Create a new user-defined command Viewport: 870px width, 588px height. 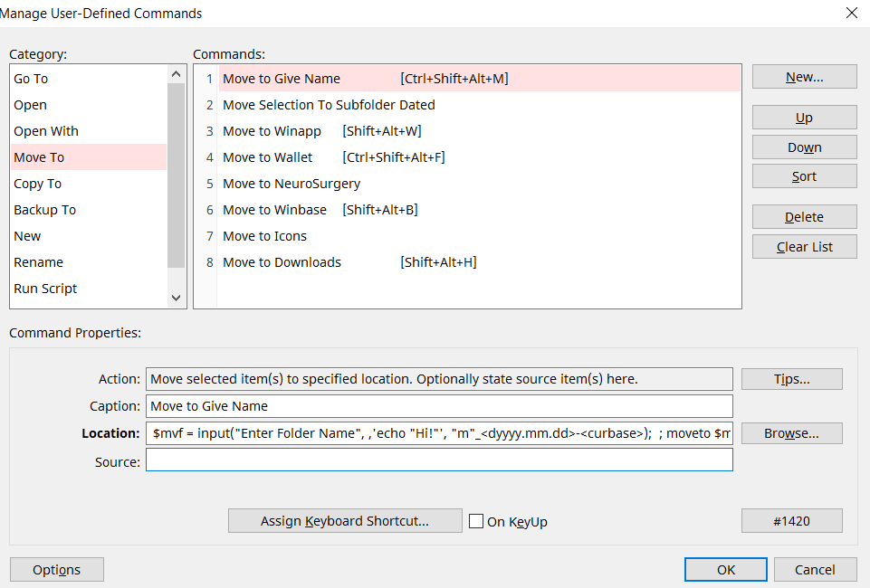[x=803, y=76]
